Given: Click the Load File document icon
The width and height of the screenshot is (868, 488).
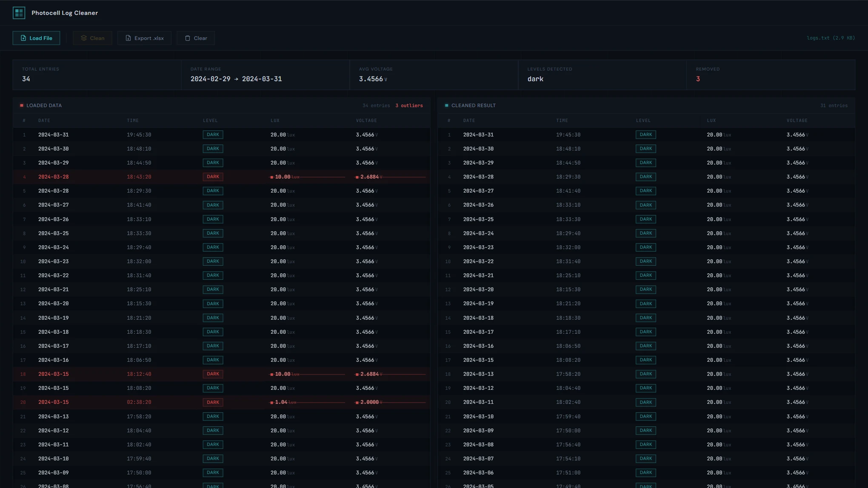Looking at the screenshot, I should (x=23, y=38).
